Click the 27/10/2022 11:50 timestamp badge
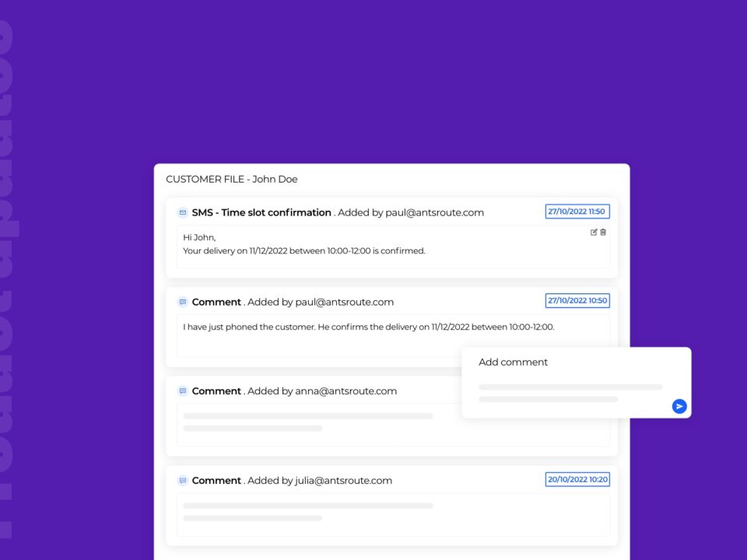This screenshot has width=747, height=560. [x=577, y=212]
